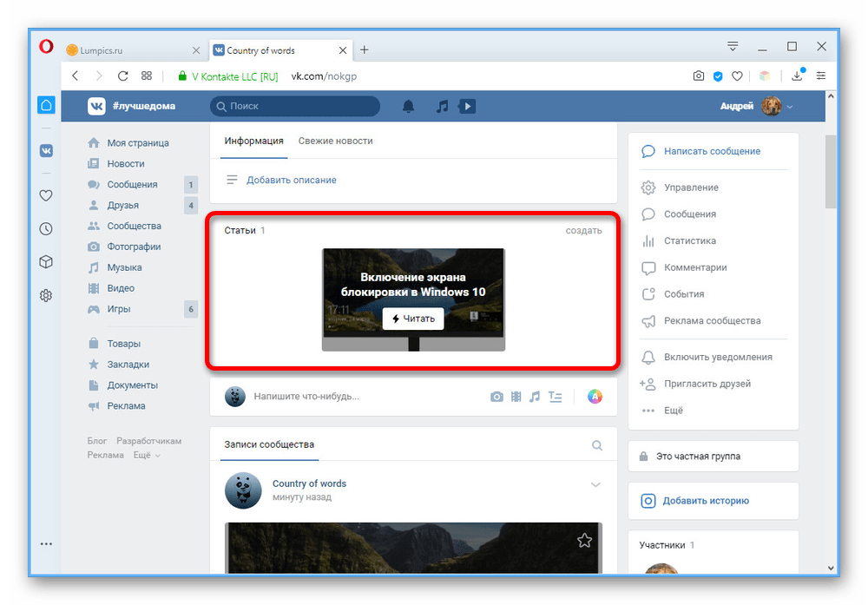Click Написать сообщение

click(712, 151)
